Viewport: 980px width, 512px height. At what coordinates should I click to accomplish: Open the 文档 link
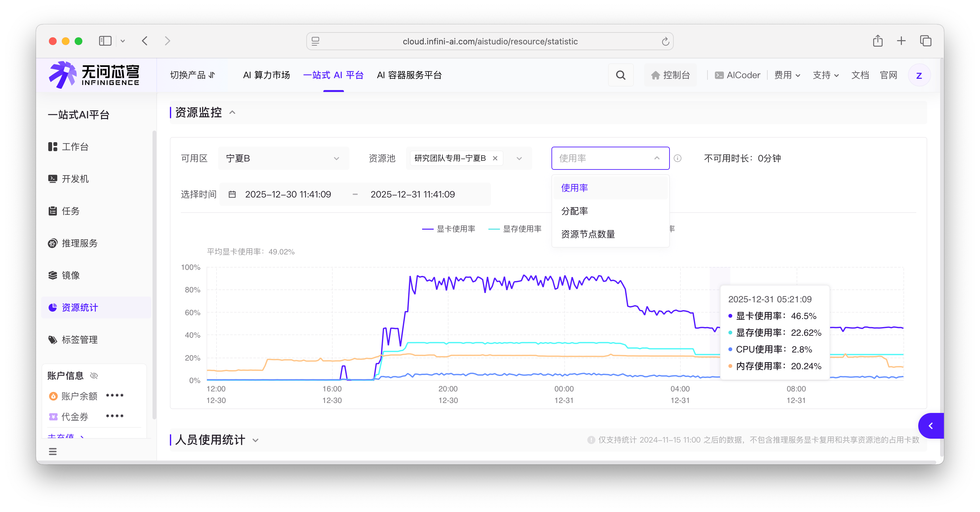point(860,75)
